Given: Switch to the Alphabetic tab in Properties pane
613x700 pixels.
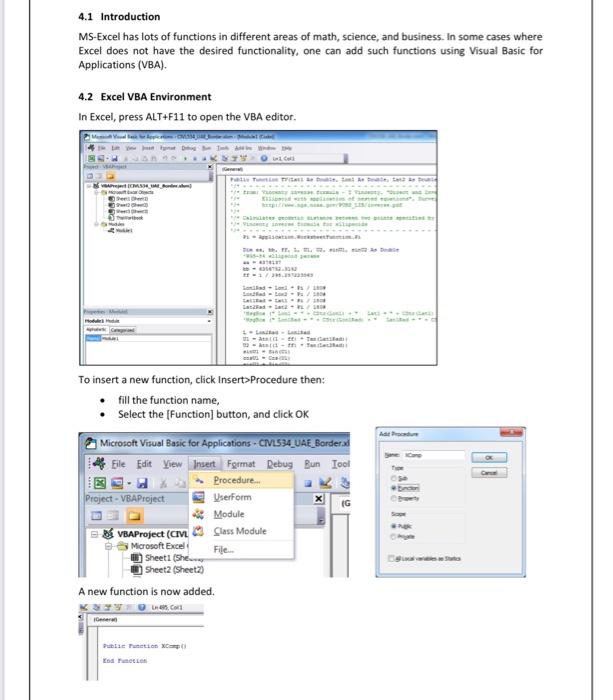Looking at the screenshot, I should [x=97, y=330].
